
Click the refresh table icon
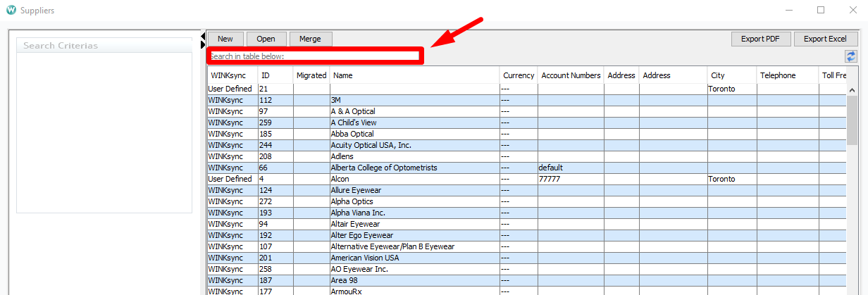point(850,56)
